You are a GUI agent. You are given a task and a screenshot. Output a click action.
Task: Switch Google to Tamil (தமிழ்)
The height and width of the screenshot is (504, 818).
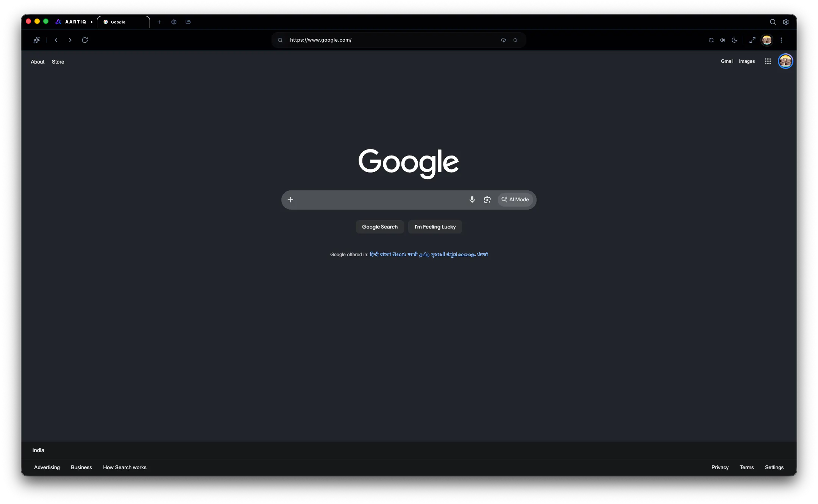coord(425,255)
